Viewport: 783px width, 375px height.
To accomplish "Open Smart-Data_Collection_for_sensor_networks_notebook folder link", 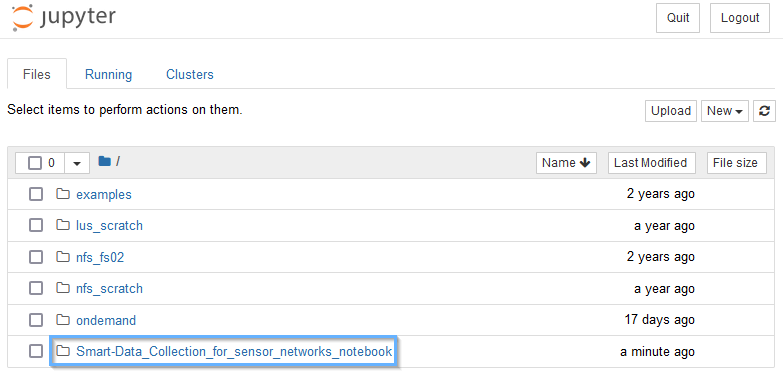I will [234, 352].
